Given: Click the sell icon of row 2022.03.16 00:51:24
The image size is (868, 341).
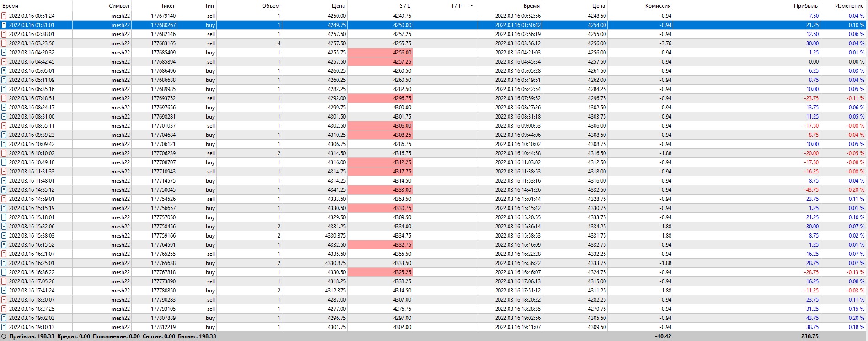Looking at the screenshot, I should point(4,16).
